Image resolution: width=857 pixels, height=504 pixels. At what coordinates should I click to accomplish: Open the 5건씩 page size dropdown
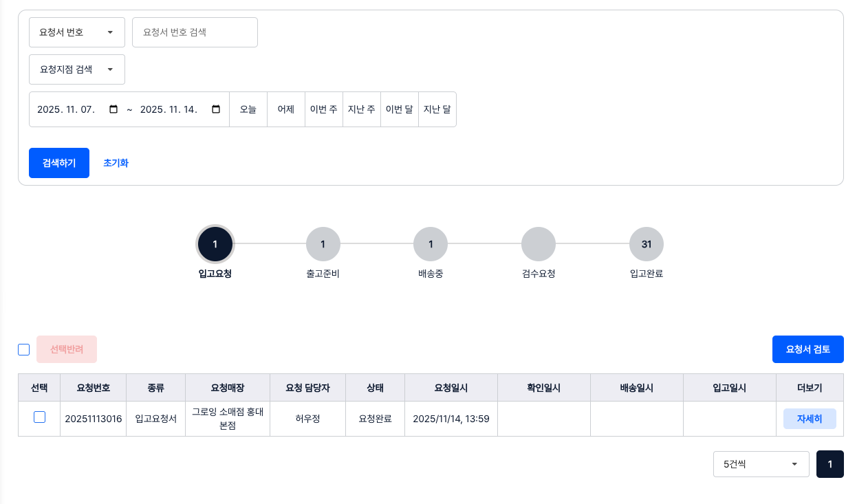pos(761,464)
